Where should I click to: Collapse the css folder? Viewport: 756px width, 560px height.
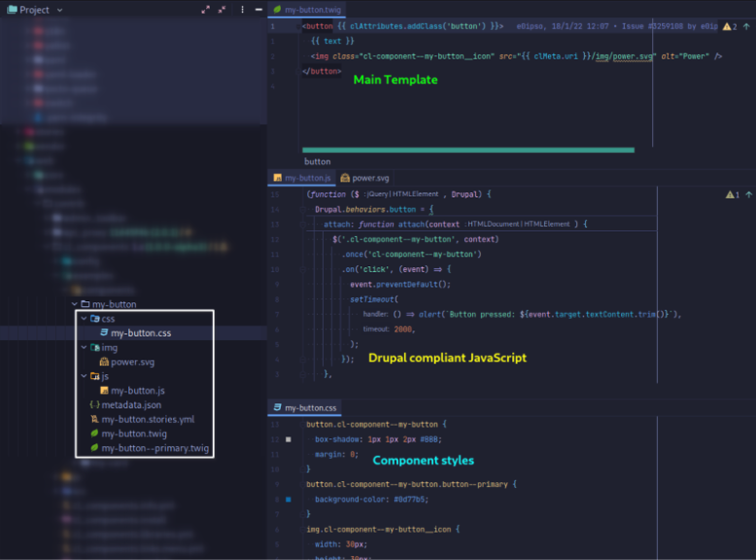click(83, 319)
